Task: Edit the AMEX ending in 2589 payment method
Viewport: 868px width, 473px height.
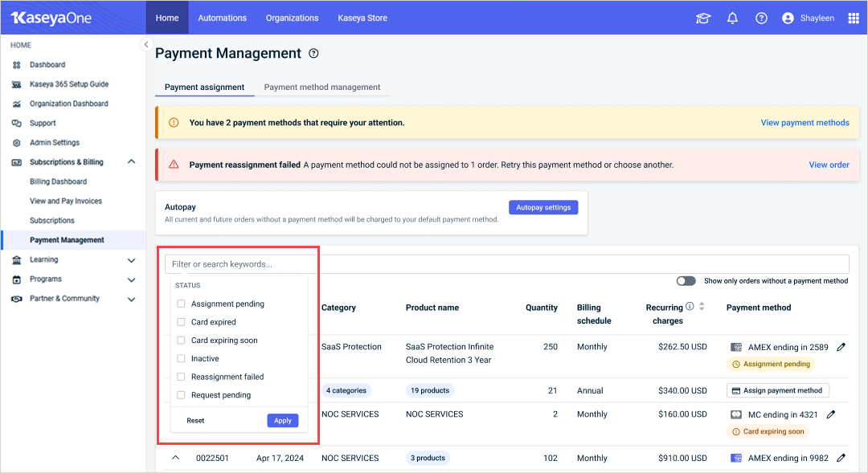Action: tap(841, 347)
